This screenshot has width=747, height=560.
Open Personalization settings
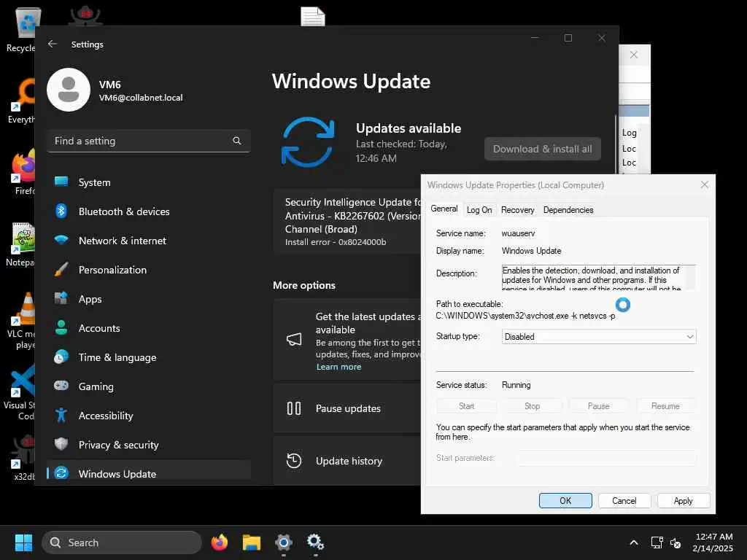tap(149, 270)
